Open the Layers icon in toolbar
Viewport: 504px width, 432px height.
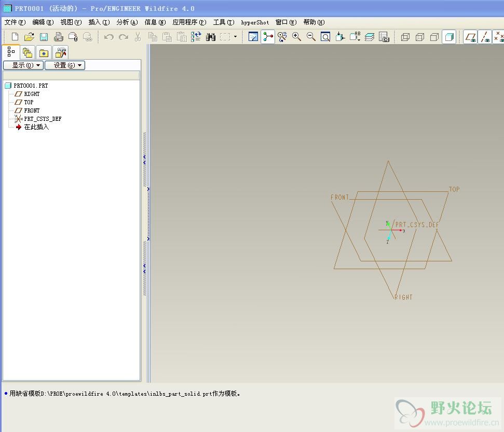(x=370, y=37)
